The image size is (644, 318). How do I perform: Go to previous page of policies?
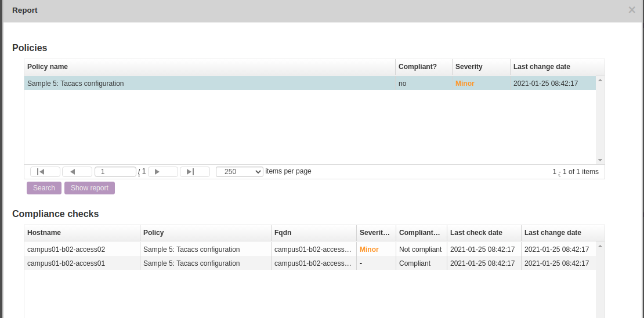tap(77, 172)
